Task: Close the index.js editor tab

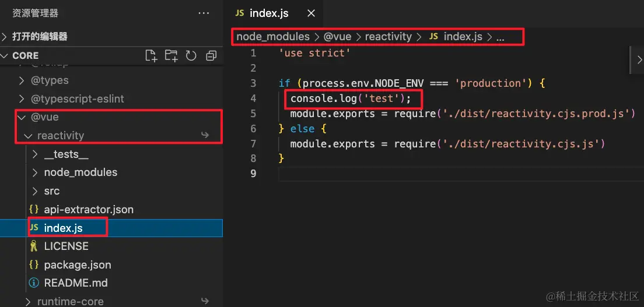Action: click(311, 13)
